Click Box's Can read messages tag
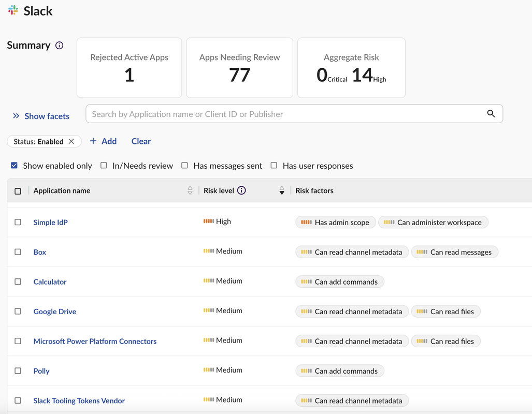 click(455, 252)
